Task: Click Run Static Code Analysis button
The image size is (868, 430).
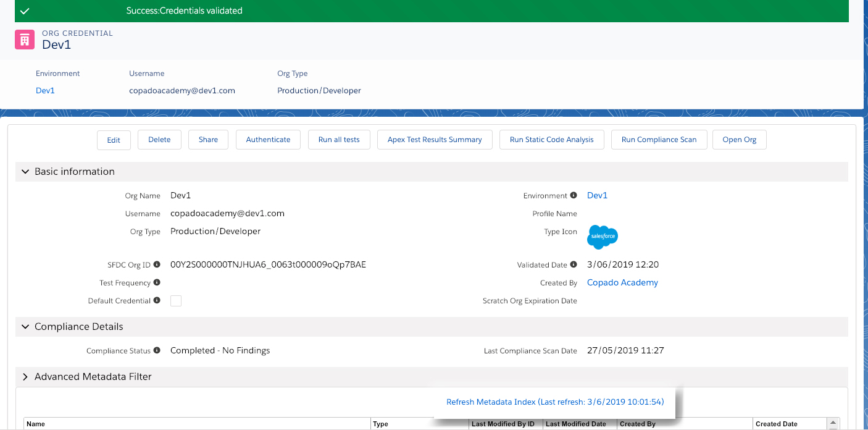Action: point(552,140)
